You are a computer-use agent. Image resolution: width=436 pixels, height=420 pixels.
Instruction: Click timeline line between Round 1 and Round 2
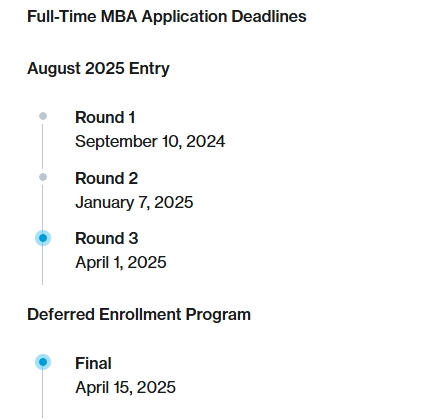[x=42, y=146]
